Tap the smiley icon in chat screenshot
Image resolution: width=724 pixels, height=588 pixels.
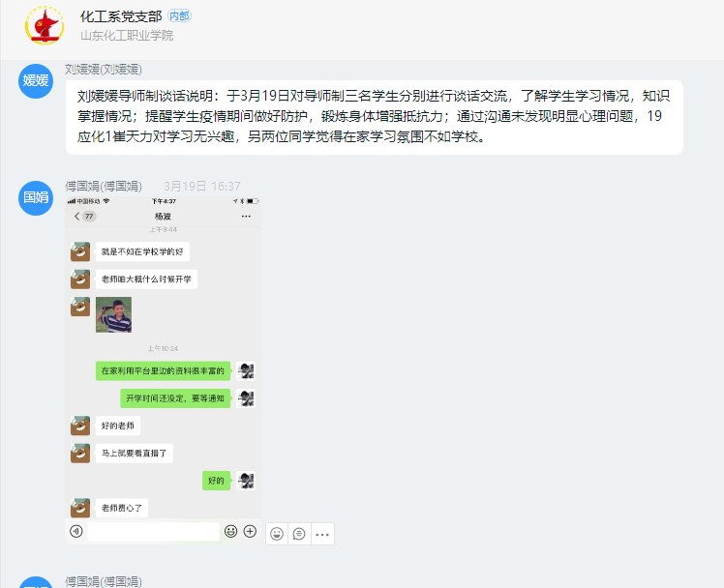click(231, 531)
